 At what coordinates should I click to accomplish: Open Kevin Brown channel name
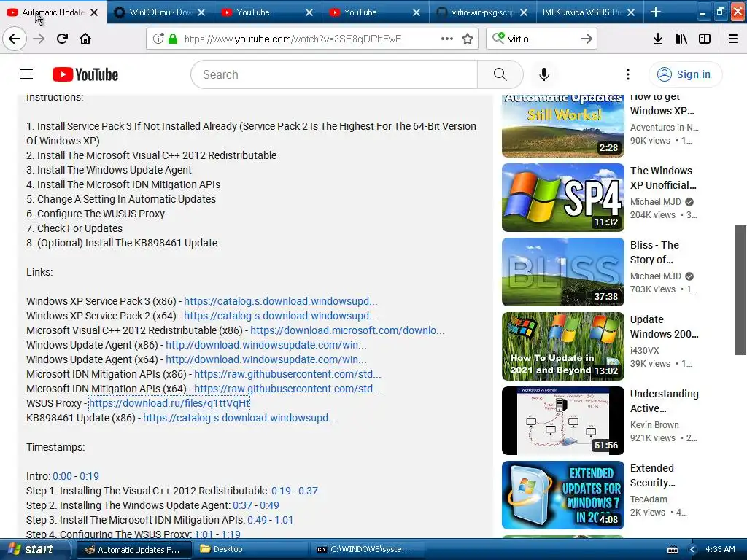[654, 425]
